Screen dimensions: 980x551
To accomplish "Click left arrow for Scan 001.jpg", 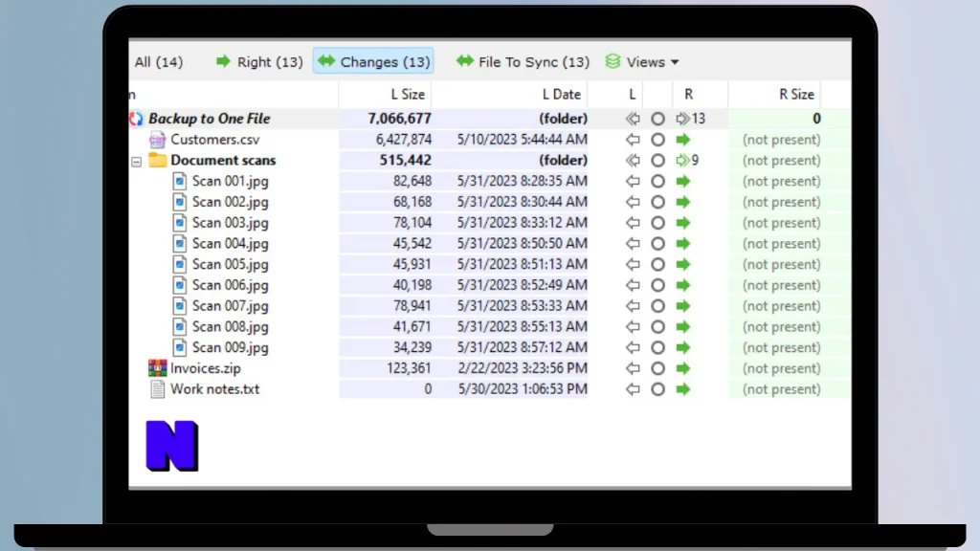I will pyautogui.click(x=633, y=181).
